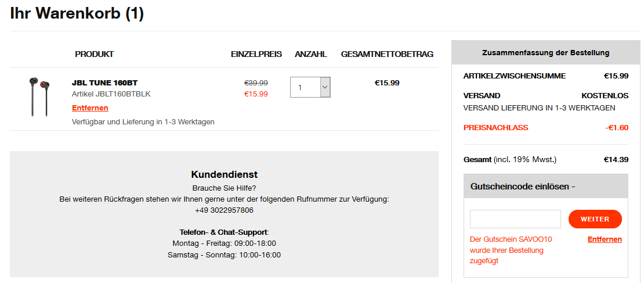
Task: Click the GESAMTNETTOBETRAG column header
Action: tap(387, 54)
